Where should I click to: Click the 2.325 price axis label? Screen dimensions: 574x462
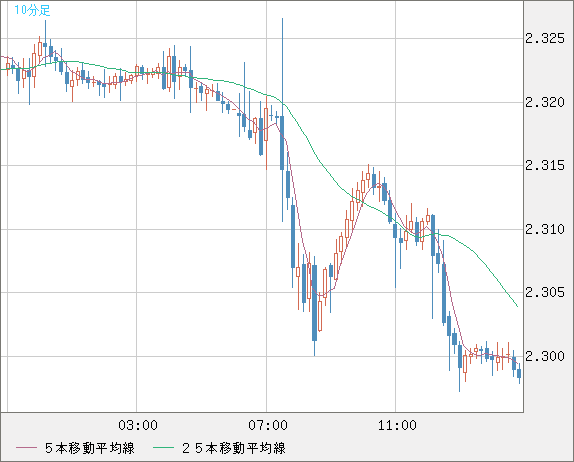(545, 38)
